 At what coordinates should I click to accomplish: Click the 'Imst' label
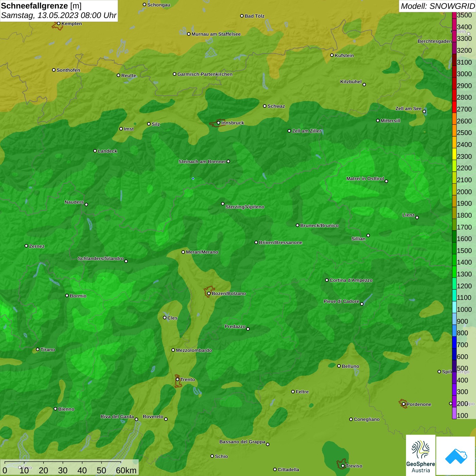coord(129,129)
